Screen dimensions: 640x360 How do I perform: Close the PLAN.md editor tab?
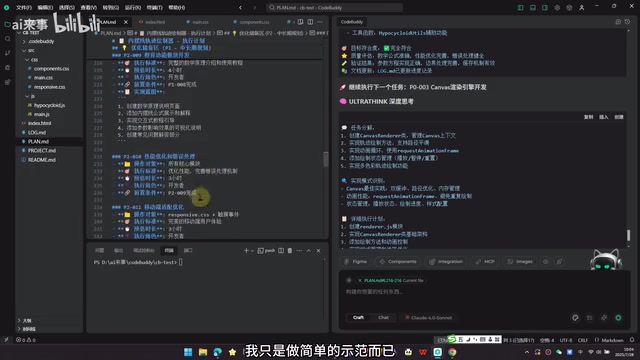click(x=126, y=22)
